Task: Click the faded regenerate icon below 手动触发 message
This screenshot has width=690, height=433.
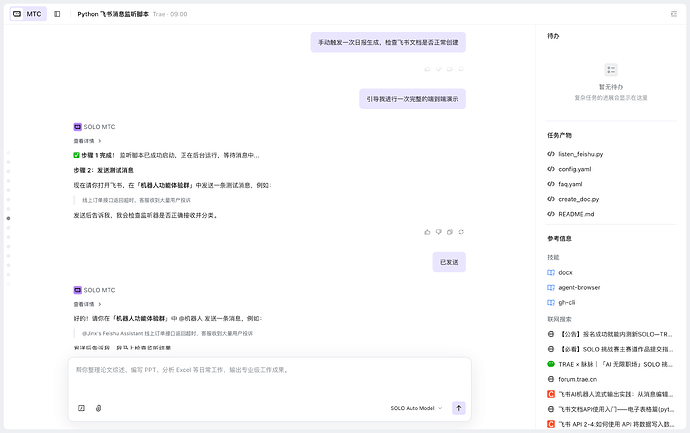Action: (x=461, y=69)
